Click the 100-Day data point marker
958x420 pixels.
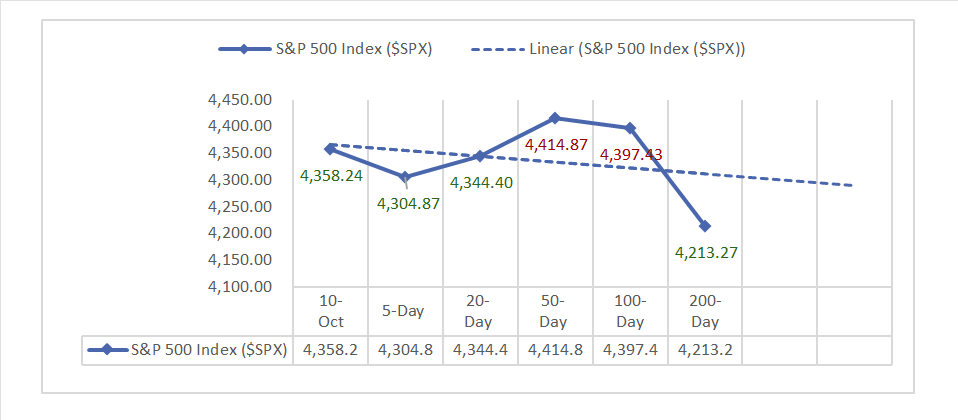coord(630,128)
